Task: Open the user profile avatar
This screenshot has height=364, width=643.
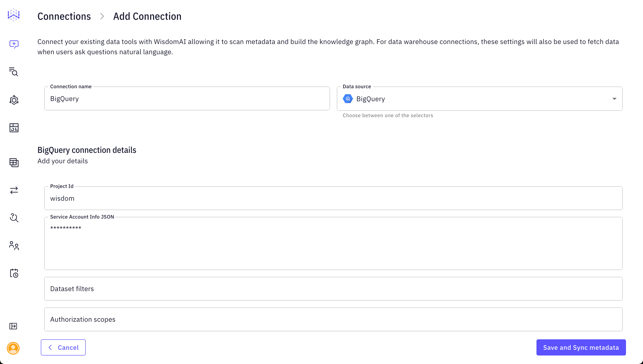Action: click(x=13, y=348)
